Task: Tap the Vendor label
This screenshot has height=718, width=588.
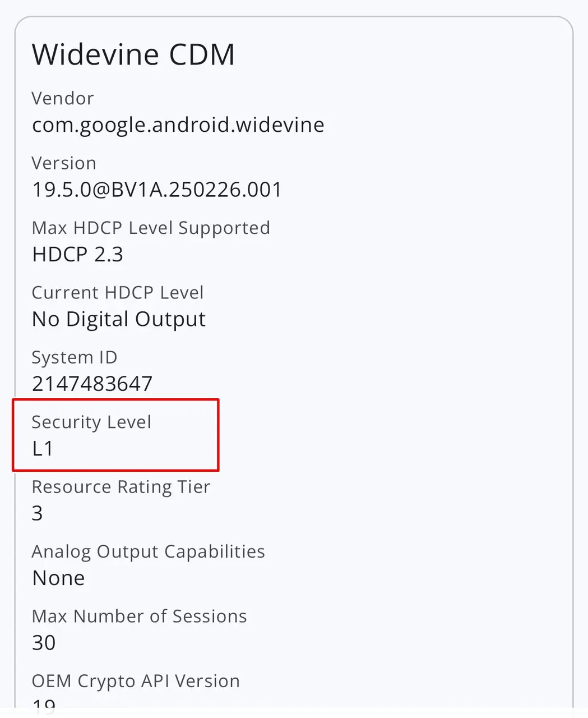Action: click(x=63, y=98)
